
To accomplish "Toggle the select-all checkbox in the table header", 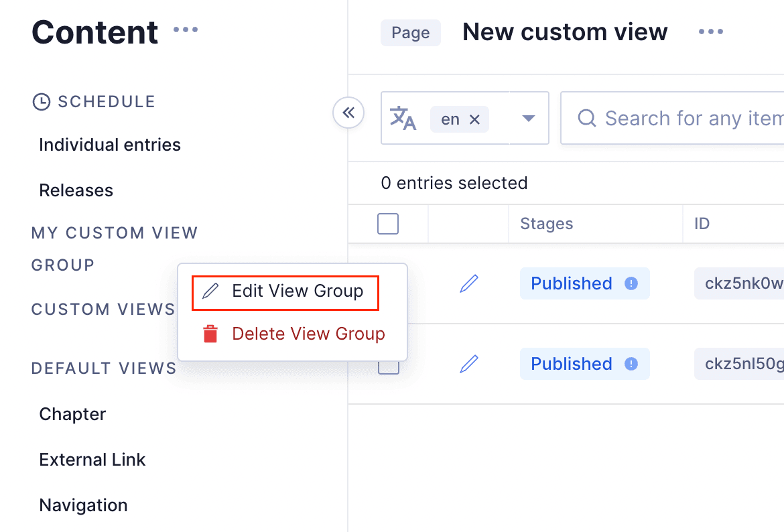I will point(387,223).
